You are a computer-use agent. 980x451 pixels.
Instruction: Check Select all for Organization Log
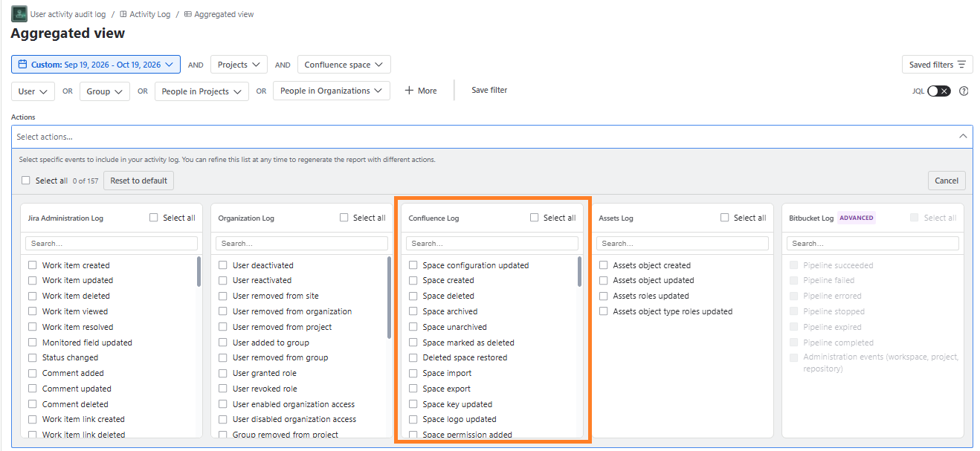click(344, 218)
